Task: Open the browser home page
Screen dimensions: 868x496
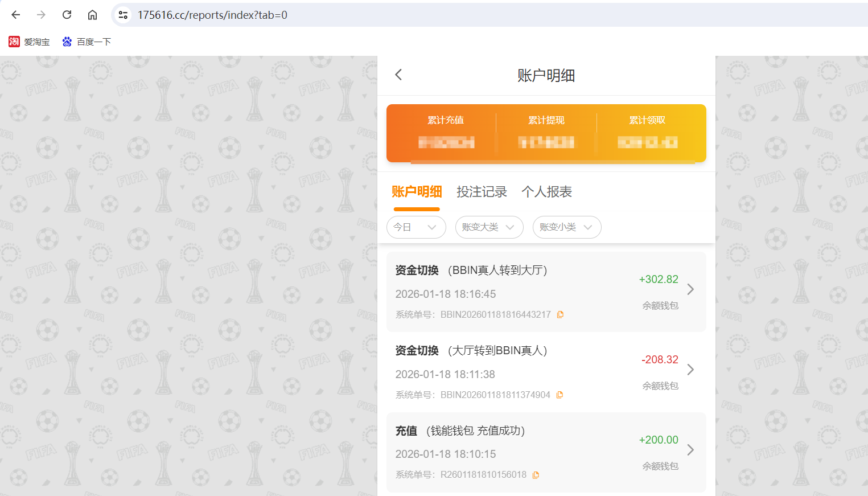Action: [92, 15]
